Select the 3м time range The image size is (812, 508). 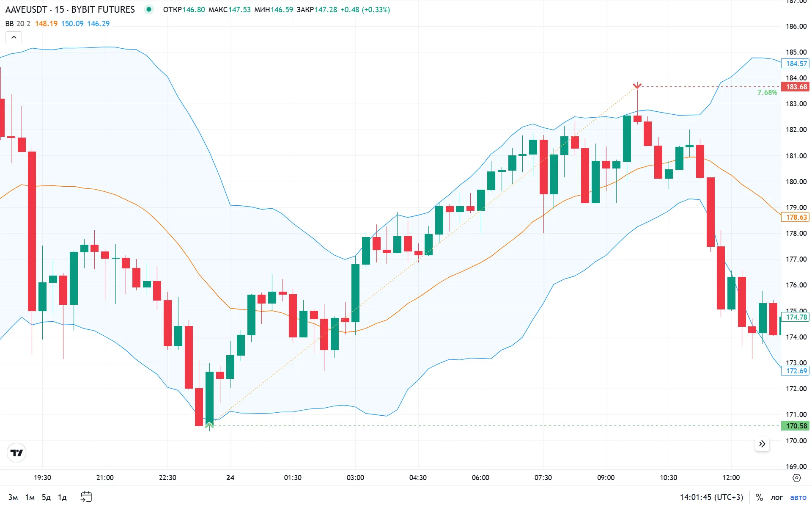(x=13, y=497)
